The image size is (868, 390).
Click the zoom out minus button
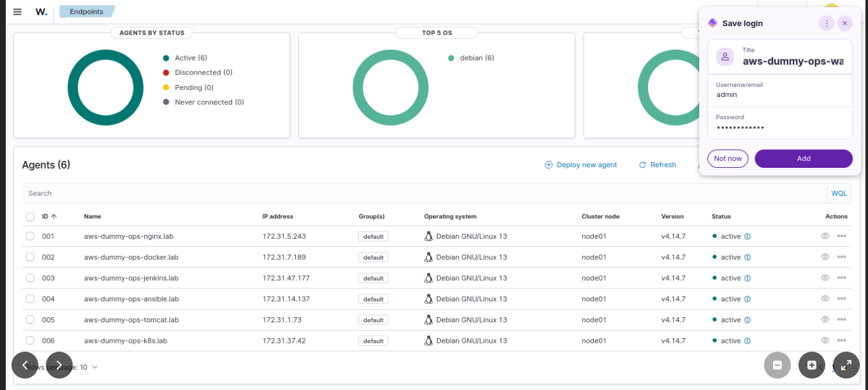tap(777, 365)
